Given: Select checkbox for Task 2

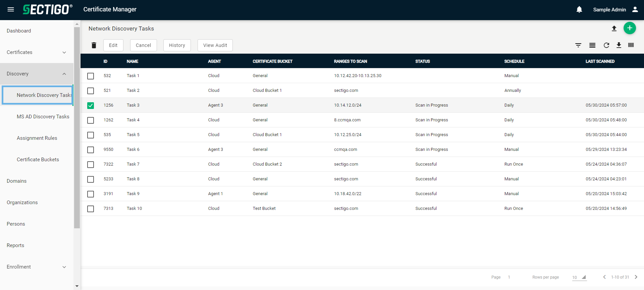Looking at the screenshot, I should 91,91.
